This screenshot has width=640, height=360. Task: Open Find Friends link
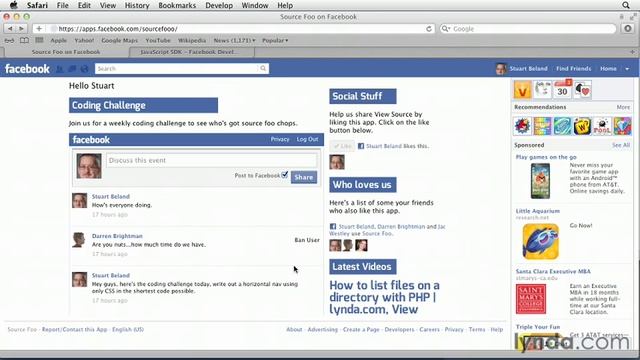point(573,69)
